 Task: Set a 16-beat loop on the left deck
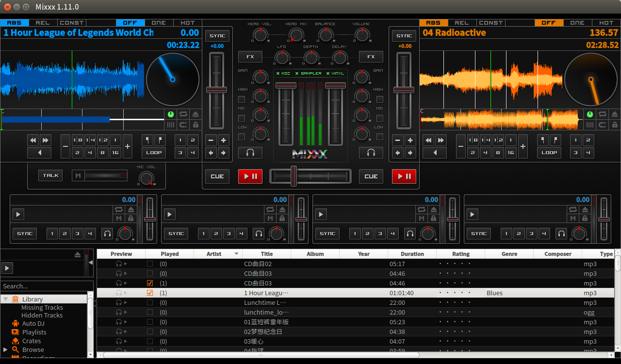115,153
